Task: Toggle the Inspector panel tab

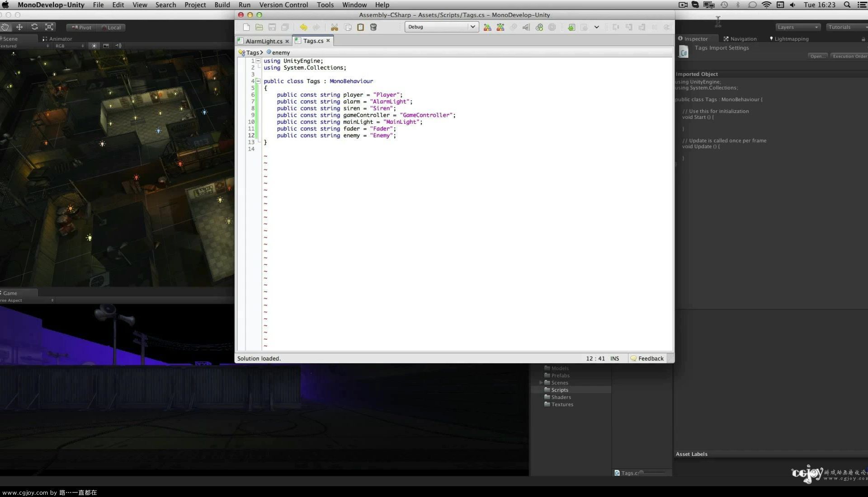Action: coord(693,38)
